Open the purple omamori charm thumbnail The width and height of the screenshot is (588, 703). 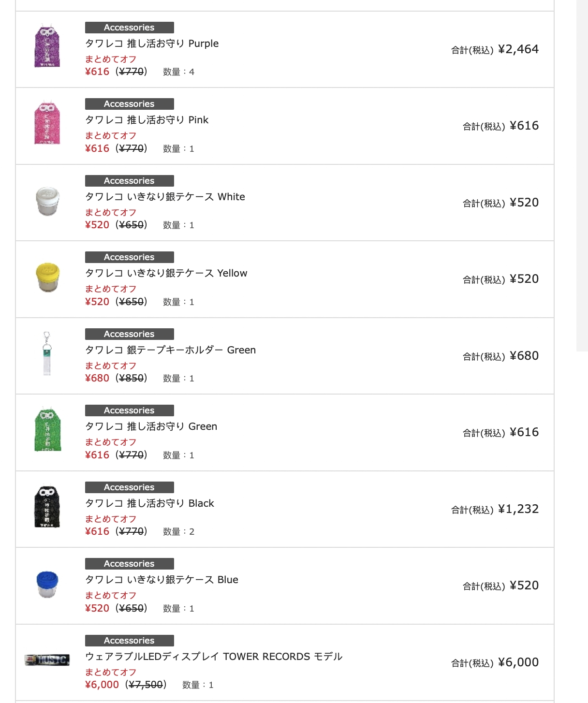(47, 45)
